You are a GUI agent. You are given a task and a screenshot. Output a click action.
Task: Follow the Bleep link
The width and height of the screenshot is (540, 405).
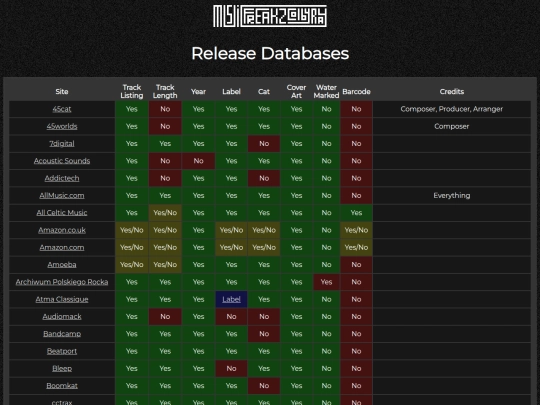click(x=62, y=368)
